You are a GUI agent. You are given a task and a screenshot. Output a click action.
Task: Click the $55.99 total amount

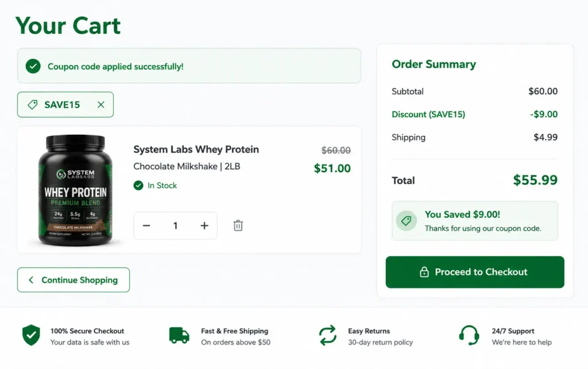[536, 180]
